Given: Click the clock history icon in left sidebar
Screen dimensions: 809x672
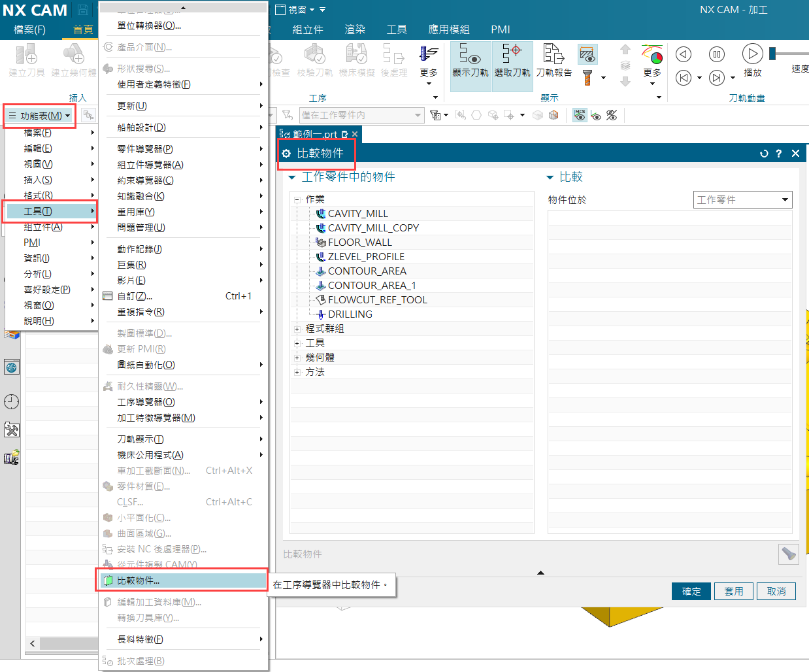Looking at the screenshot, I should 12,401.
